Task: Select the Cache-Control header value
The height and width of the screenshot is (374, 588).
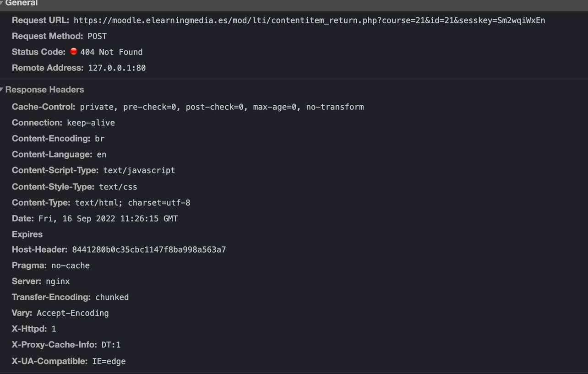Action: point(222,107)
